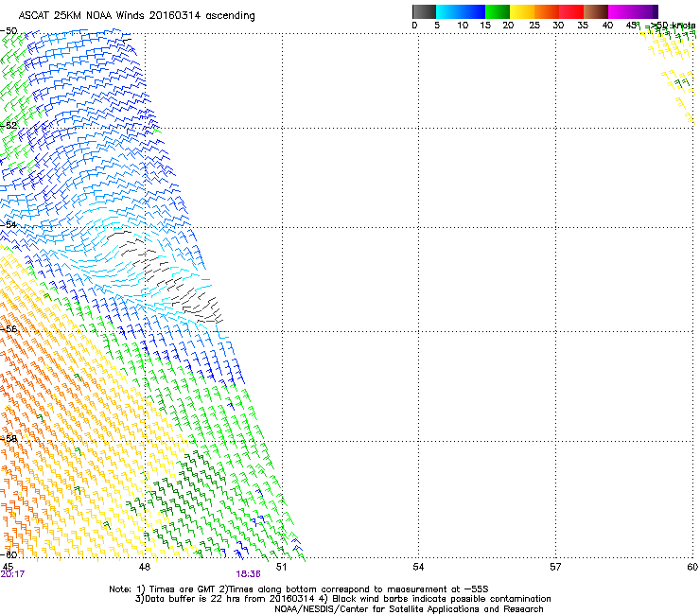Select the brown 35-40 knots color segment

tap(596, 11)
